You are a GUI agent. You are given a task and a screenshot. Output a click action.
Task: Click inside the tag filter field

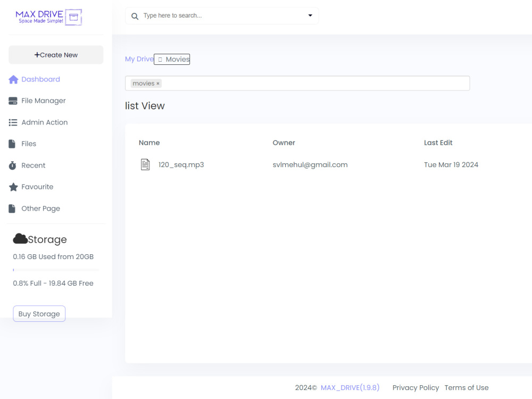[297, 83]
